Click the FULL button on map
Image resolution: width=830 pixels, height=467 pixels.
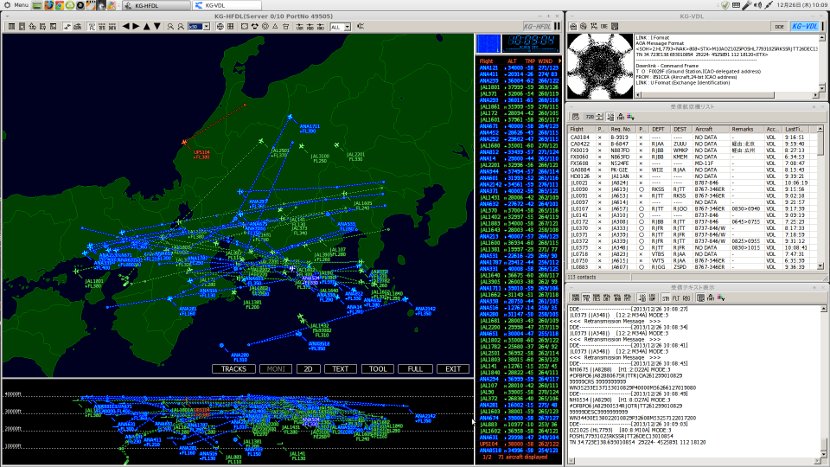tap(415, 369)
